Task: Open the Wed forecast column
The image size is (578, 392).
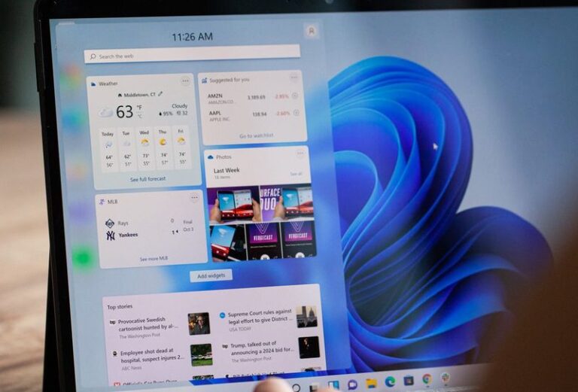Action: click(x=144, y=147)
